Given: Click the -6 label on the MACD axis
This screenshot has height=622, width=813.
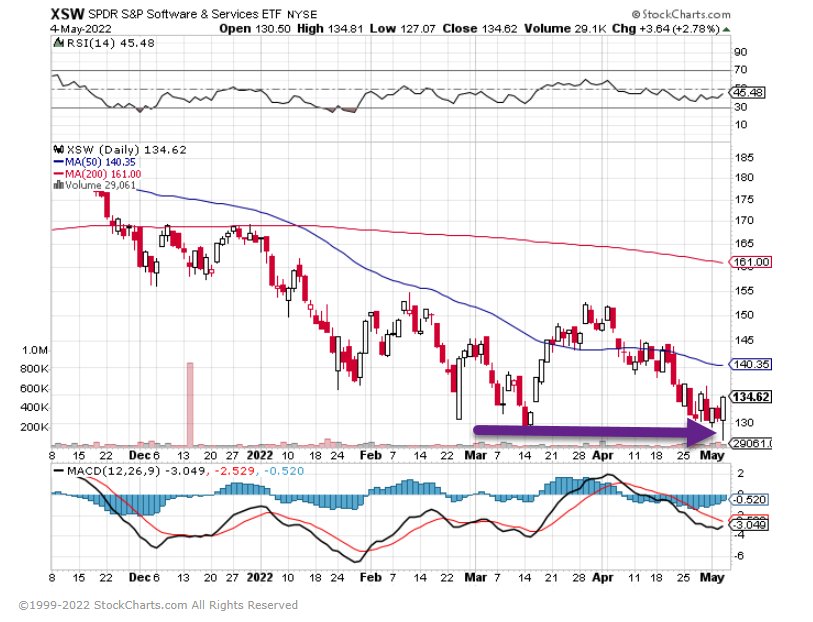Looking at the screenshot, I should tap(739, 556).
